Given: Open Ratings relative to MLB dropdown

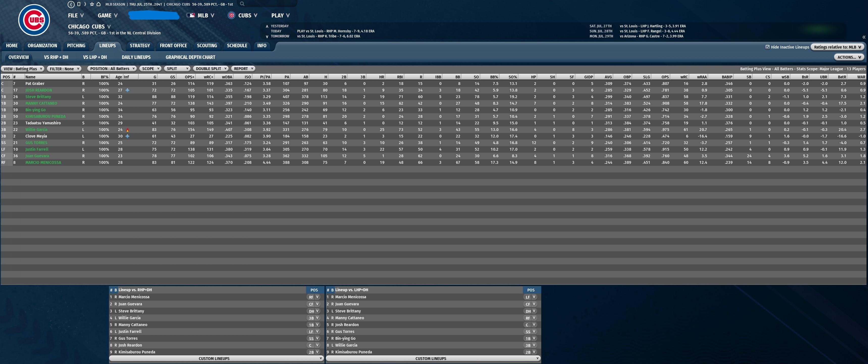Looking at the screenshot, I should pos(837,47).
